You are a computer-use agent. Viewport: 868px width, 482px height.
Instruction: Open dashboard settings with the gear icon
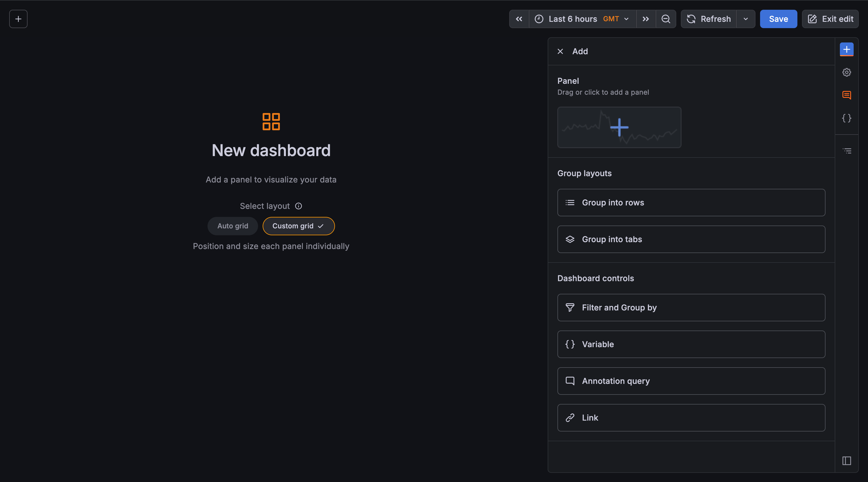coord(847,72)
